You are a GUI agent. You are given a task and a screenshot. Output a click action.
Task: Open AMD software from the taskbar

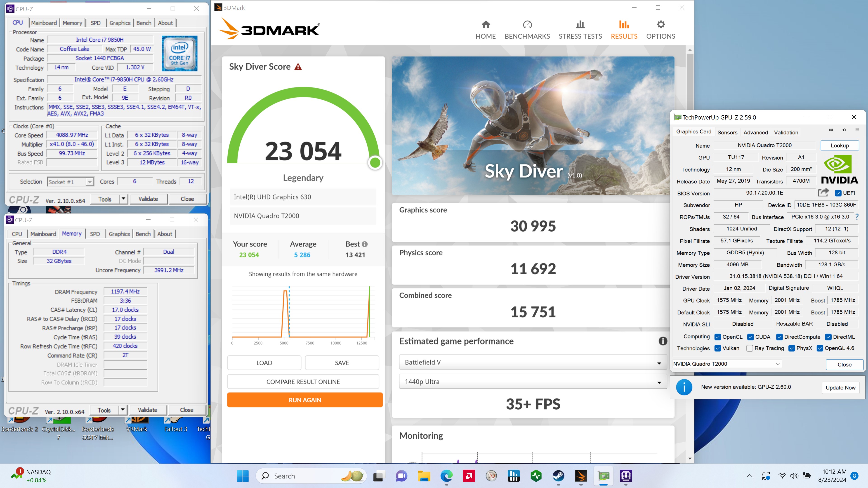tap(469, 476)
